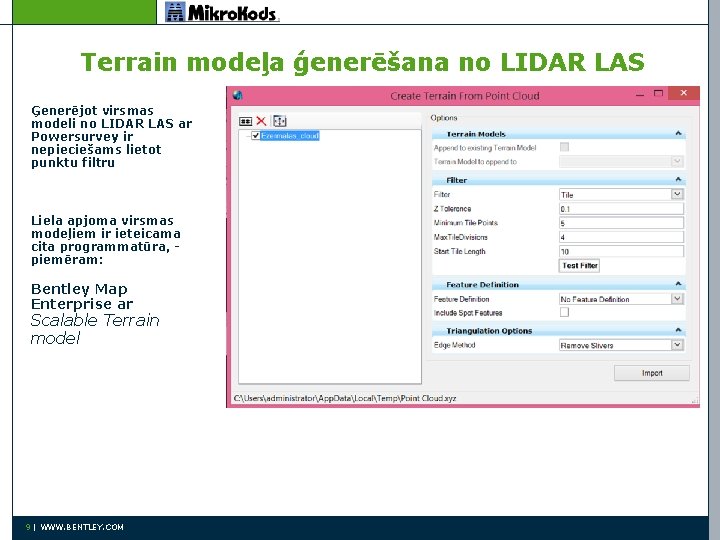Open the Feature Definition dropdown

[x=677, y=298]
